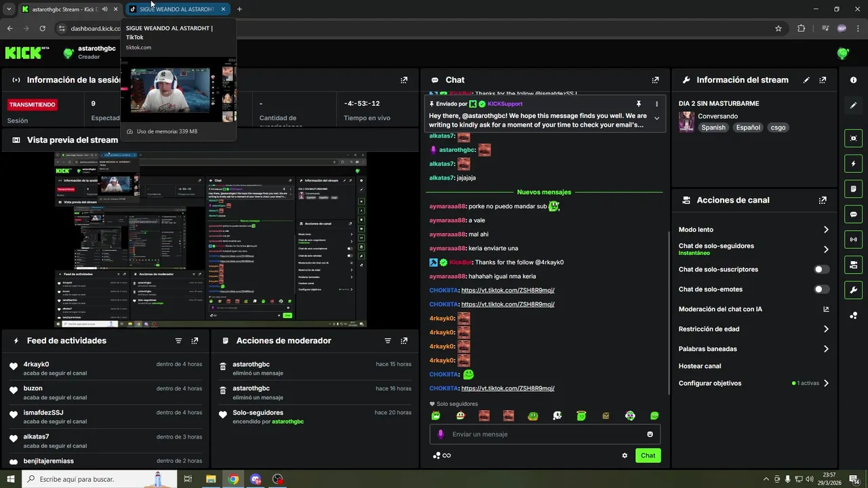Screen dimensions: 868x488
Task: Pop out the Acciones de moderador panel
Action: click(x=404, y=341)
